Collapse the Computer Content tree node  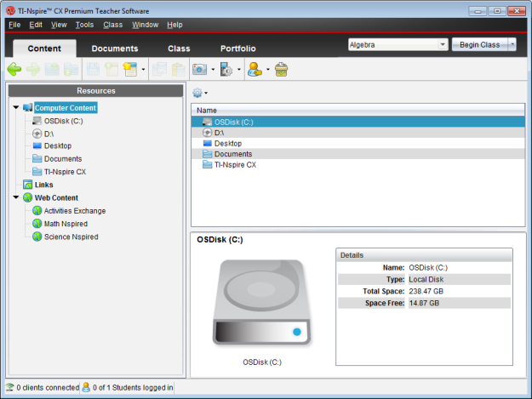(x=16, y=108)
